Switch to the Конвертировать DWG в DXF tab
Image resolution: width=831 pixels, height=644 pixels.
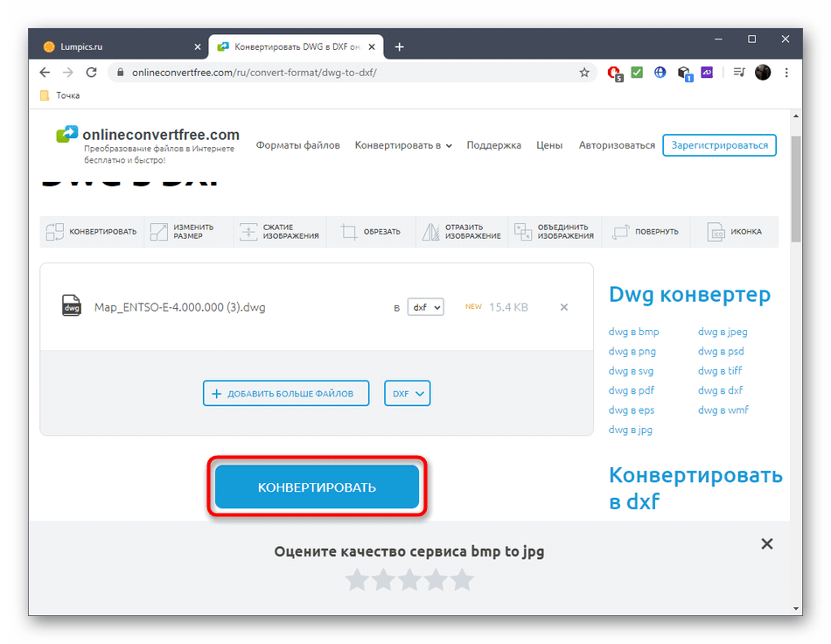coord(297,47)
